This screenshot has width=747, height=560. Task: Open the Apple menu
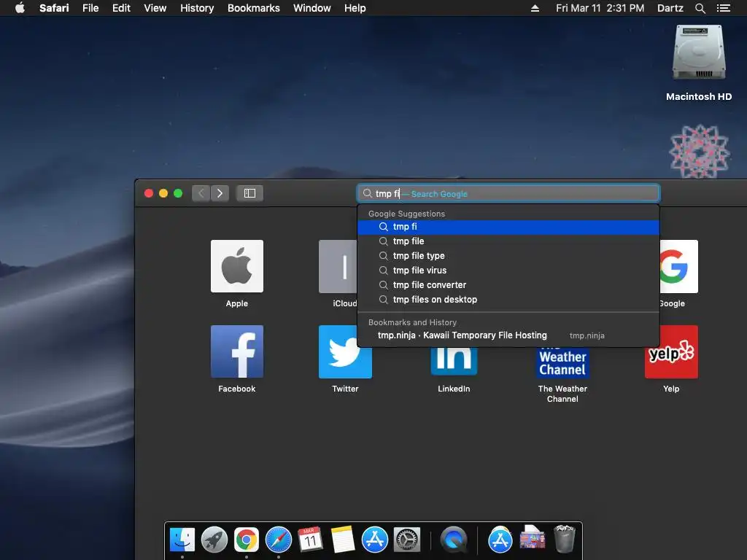pyautogui.click(x=20, y=8)
